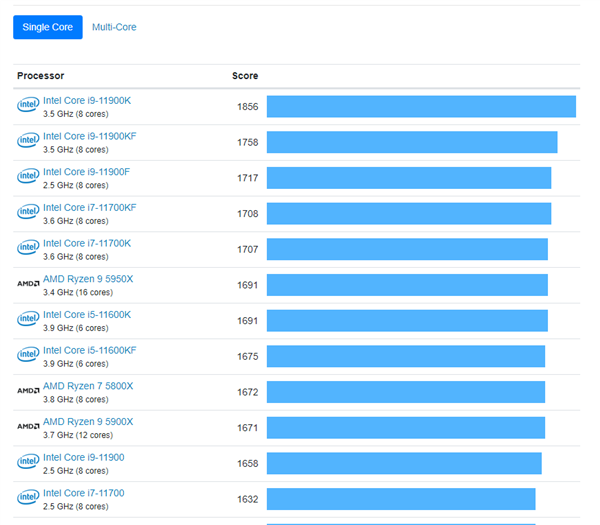The height and width of the screenshot is (525, 600).
Task: Click the AMD logo beside Ryzen 7 5800X
Action: pos(28,391)
